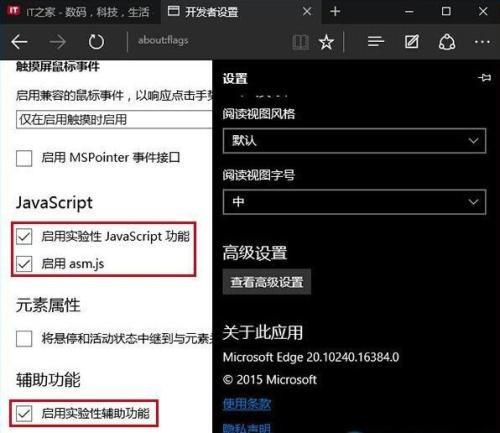Add page to favorites star icon

coord(326,42)
